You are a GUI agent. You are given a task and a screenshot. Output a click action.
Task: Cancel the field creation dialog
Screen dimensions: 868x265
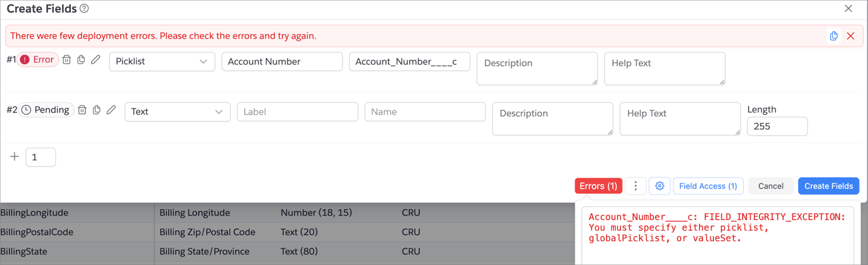point(770,186)
